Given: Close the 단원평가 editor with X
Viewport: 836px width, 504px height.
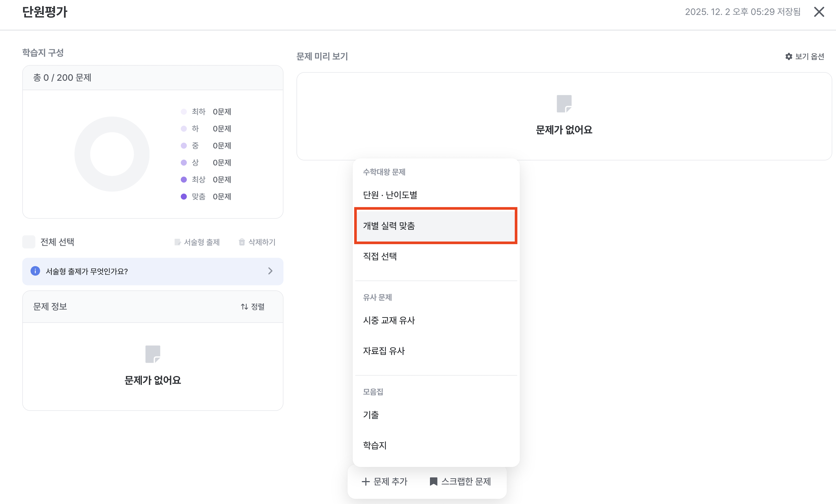Looking at the screenshot, I should pos(819,12).
